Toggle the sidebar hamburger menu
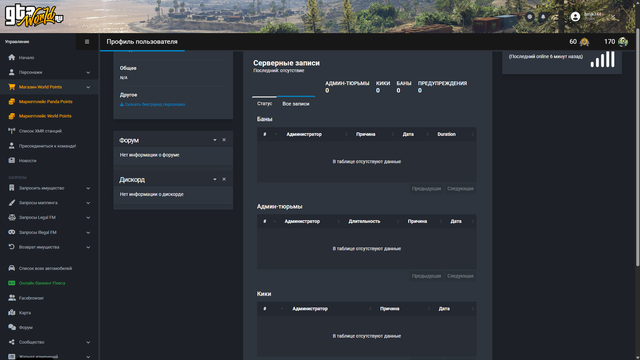Image resolution: width=640 pixels, height=360 pixels. [87, 42]
